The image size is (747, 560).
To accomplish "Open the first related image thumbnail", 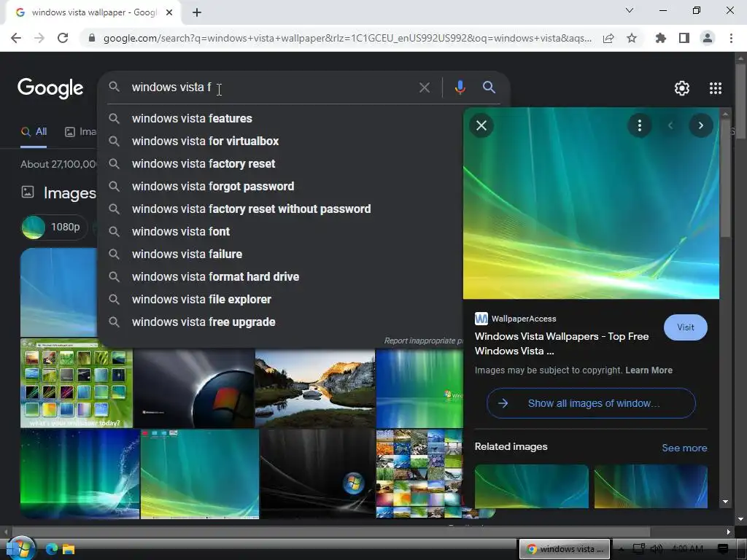I will (x=531, y=486).
